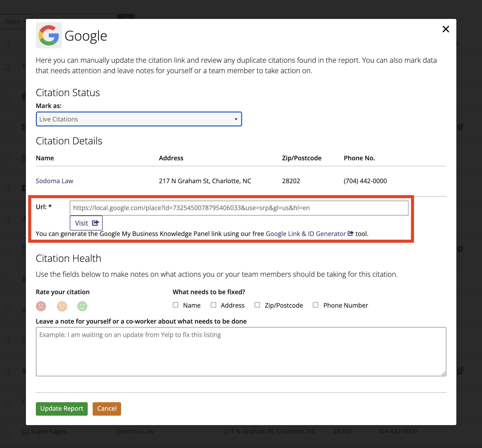Select the neutral face citation rating

pyautogui.click(x=62, y=306)
